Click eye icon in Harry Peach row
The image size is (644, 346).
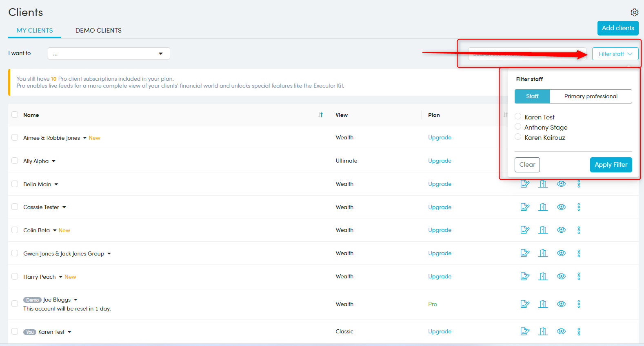click(561, 276)
